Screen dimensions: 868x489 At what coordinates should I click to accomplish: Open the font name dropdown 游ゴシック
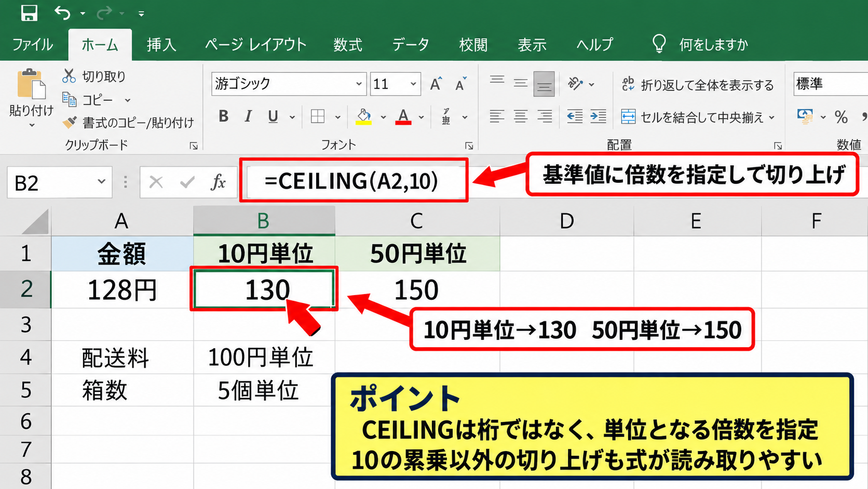point(359,84)
